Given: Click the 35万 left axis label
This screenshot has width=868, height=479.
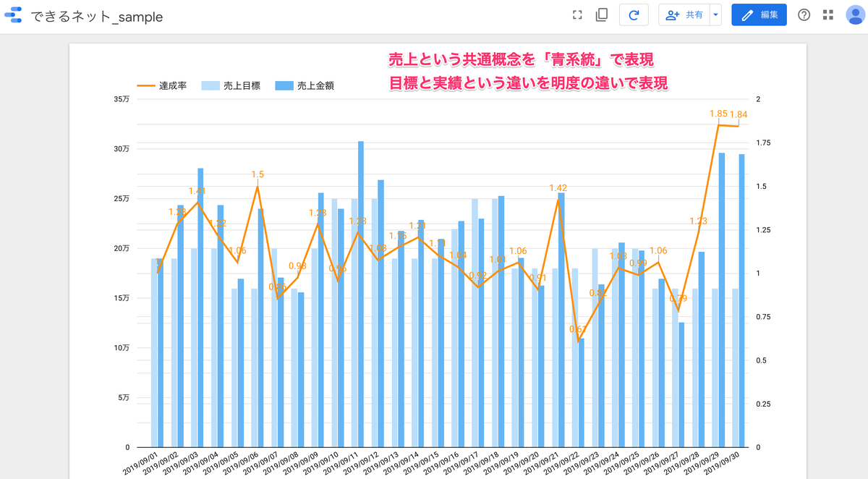Looking at the screenshot, I should click(x=122, y=99).
